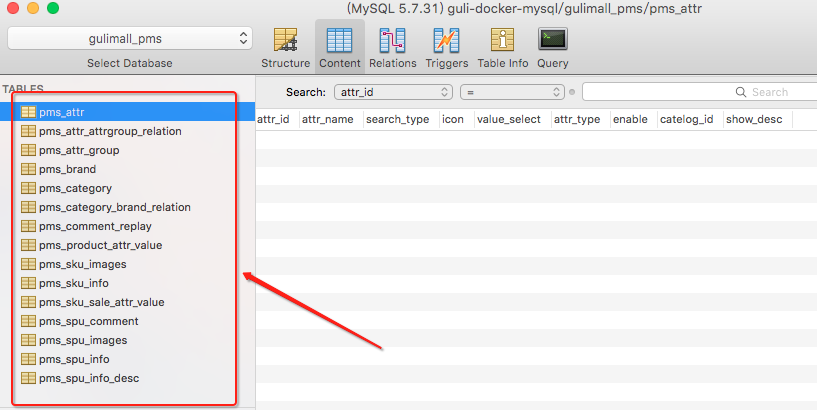Expand the attr_id search field dropdown
This screenshot has height=410, width=817.
tap(392, 92)
